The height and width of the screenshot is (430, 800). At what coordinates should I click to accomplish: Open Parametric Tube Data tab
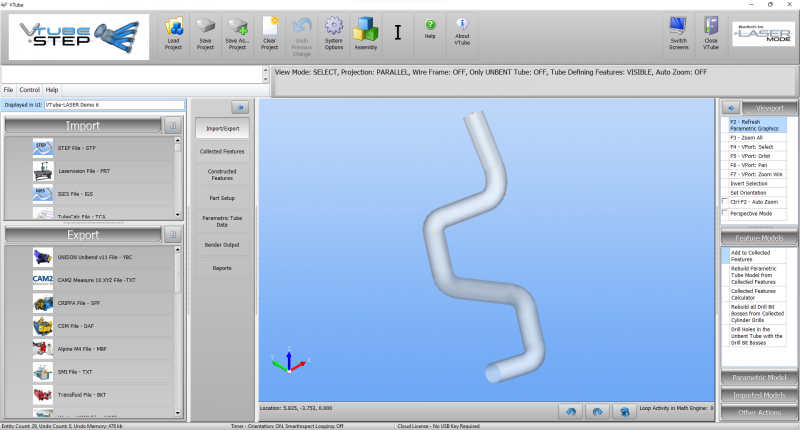click(x=222, y=221)
